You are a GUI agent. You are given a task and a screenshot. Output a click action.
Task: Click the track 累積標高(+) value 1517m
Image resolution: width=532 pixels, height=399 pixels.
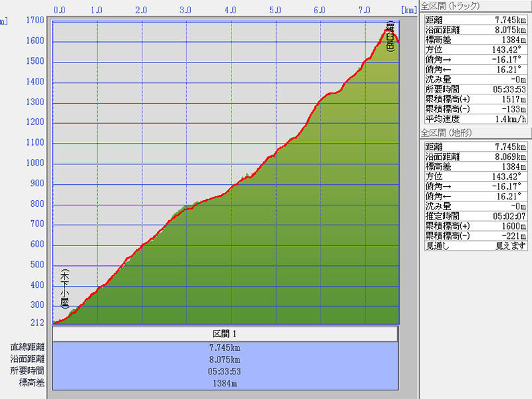pyautogui.click(x=502, y=100)
